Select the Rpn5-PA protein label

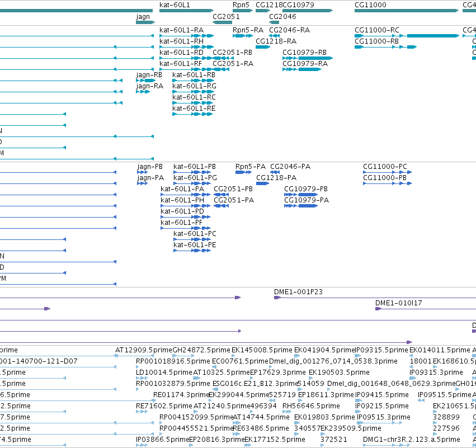(x=251, y=167)
